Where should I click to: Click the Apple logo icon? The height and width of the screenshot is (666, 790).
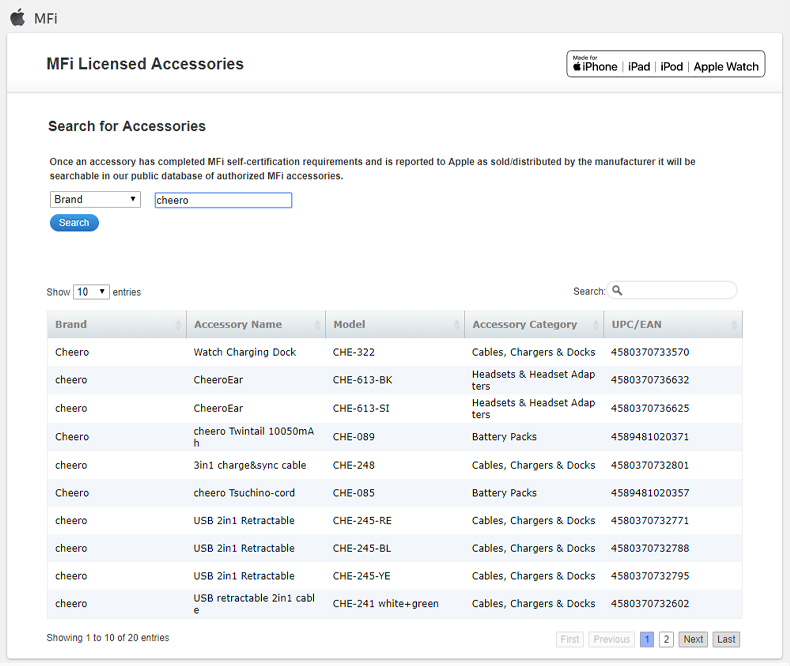pos(18,18)
